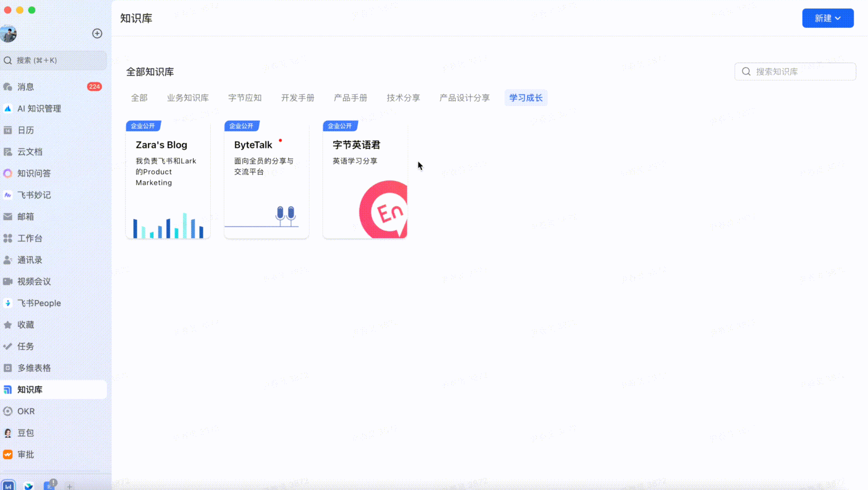Open OKR from the sidebar

tap(53, 411)
